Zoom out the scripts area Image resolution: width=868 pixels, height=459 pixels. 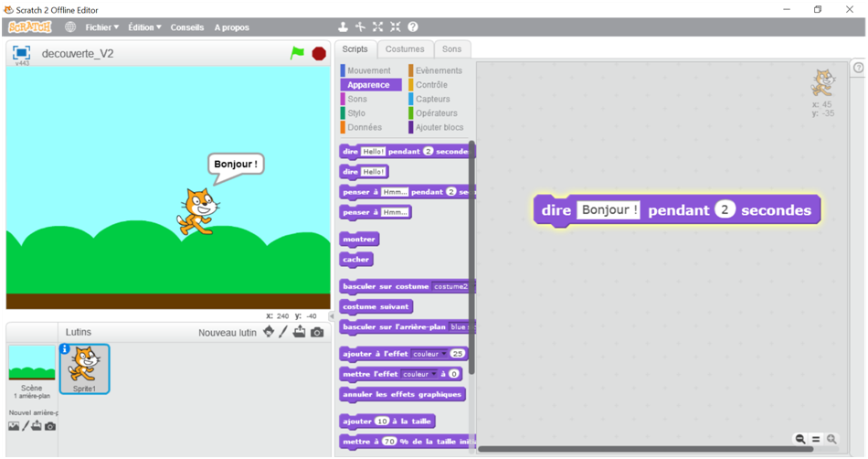(x=800, y=439)
